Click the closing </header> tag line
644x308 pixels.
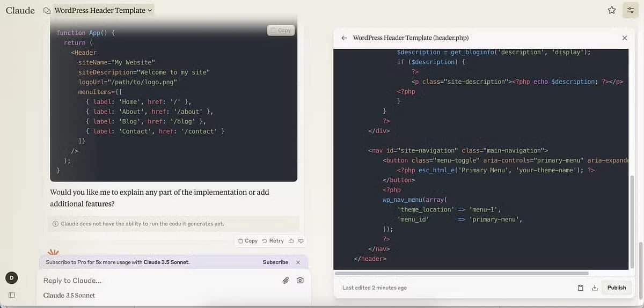[x=370, y=259]
